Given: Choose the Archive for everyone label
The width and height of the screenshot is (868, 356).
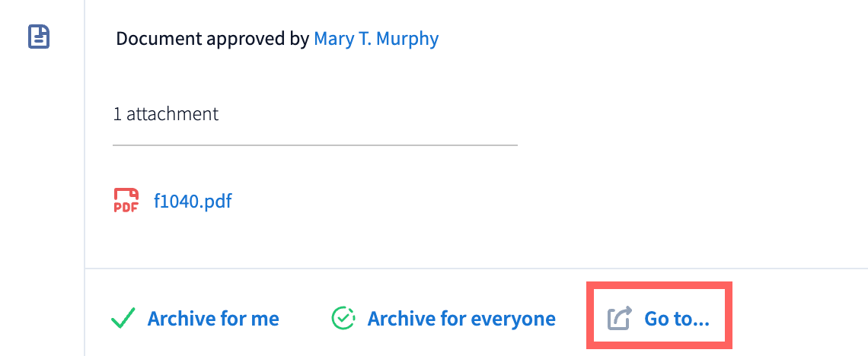Looking at the screenshot, I should 461,318.
